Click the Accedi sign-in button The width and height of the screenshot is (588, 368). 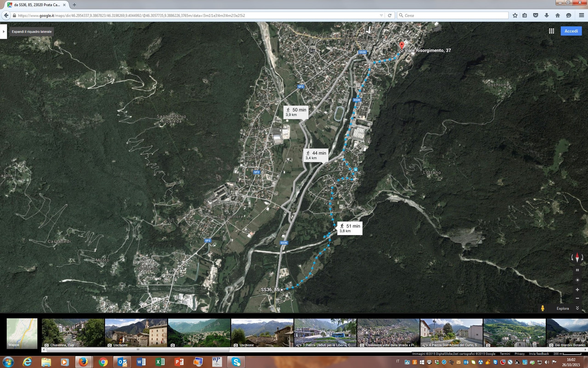tap(571, 31)
